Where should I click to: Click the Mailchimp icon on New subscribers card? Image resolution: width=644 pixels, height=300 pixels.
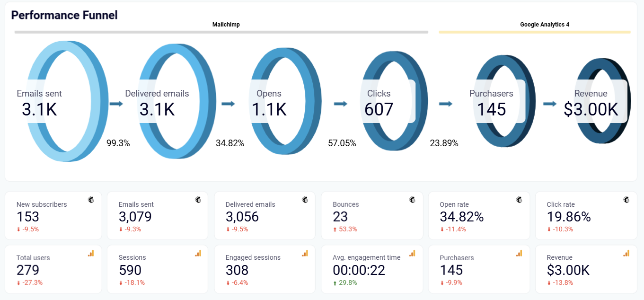click(x=91, y=200)
